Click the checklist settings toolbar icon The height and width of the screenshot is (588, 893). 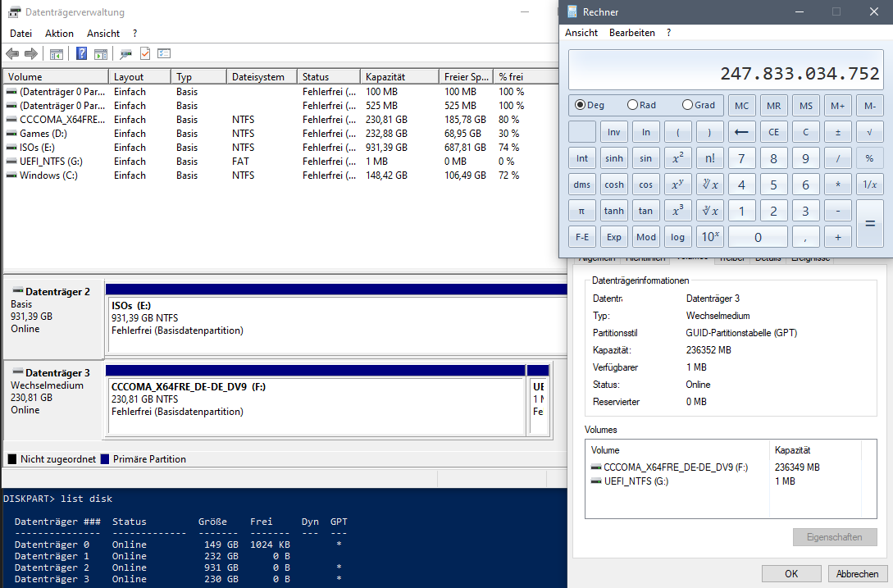(164, 53)
